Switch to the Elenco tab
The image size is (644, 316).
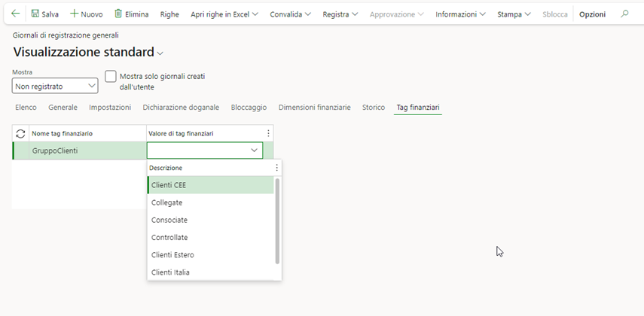pyautogui.click(x=26, y=107)
